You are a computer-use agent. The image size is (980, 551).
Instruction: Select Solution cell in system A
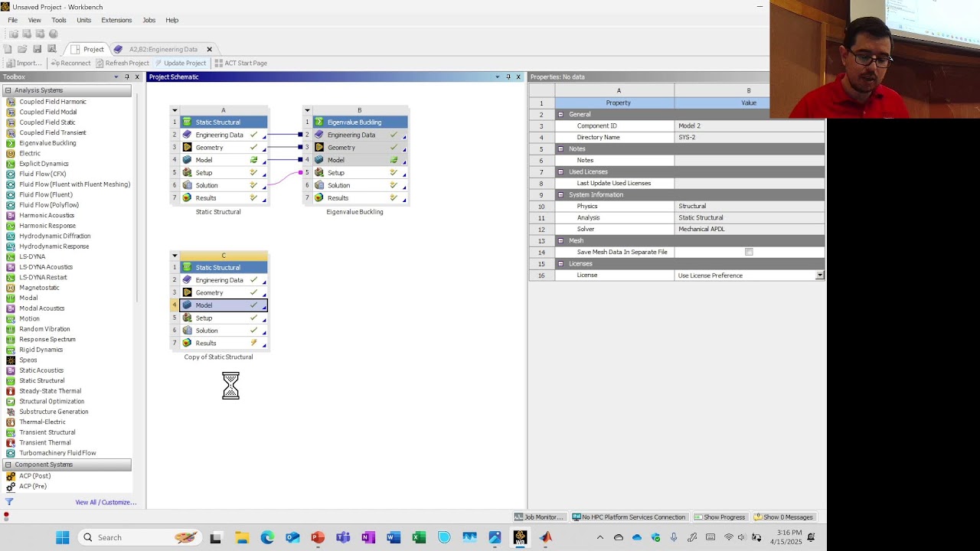pos(224,185)
